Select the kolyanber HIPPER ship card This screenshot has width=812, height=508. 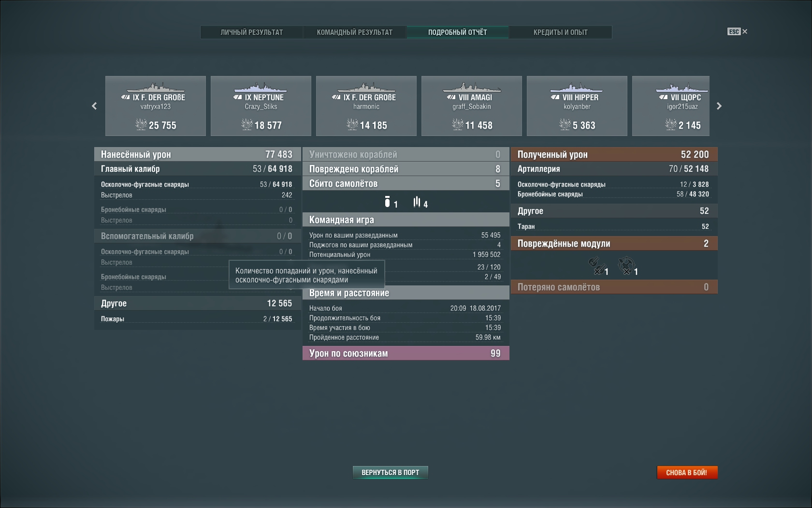point(577,106)
